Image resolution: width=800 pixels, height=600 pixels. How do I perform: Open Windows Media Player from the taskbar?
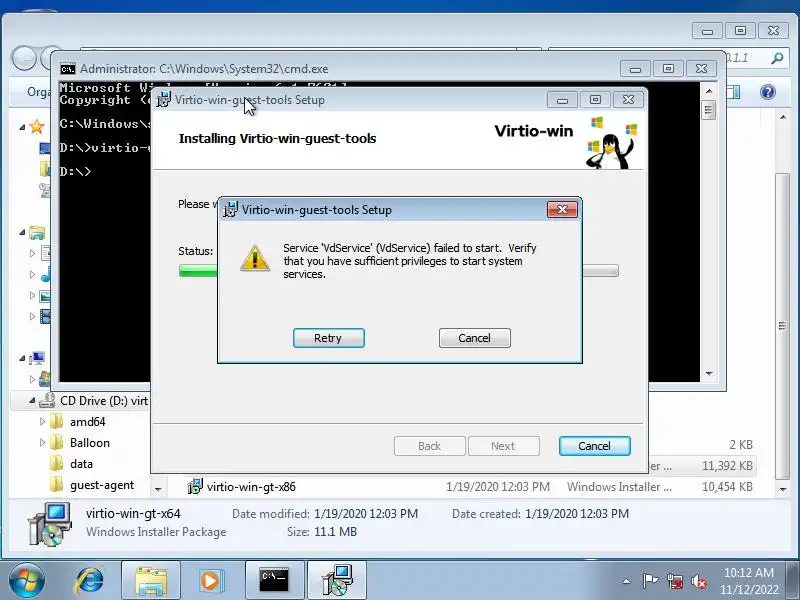[x=210, y=581]
